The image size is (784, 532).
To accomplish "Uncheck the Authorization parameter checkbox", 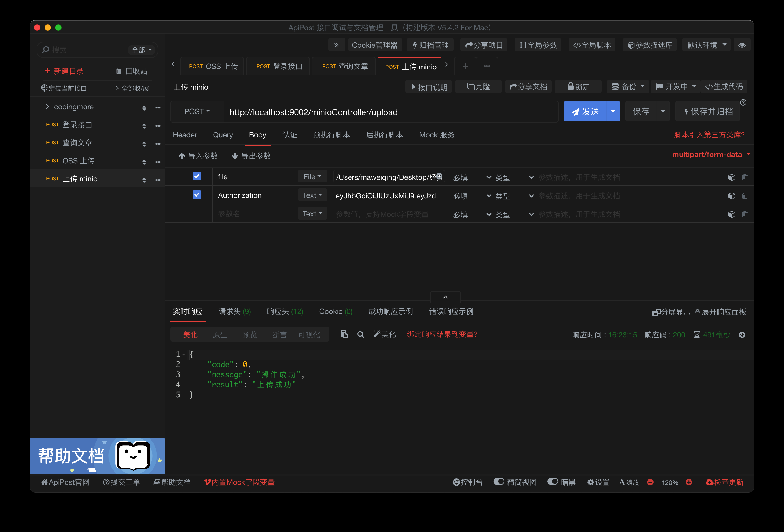I will [x=197, y=195].
